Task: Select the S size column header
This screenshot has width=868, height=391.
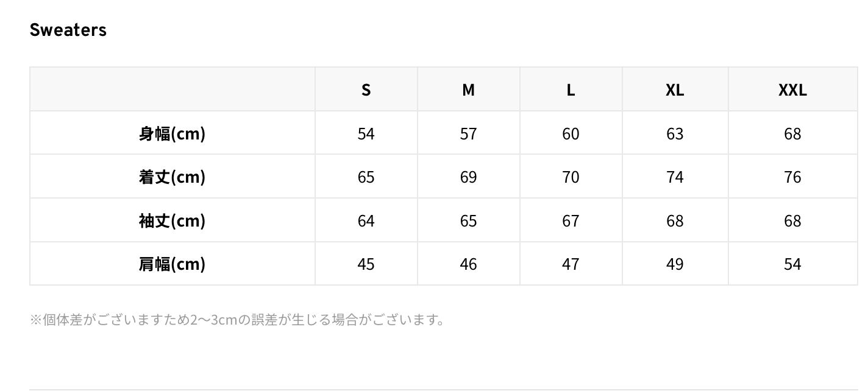Action: click(366, 90)
